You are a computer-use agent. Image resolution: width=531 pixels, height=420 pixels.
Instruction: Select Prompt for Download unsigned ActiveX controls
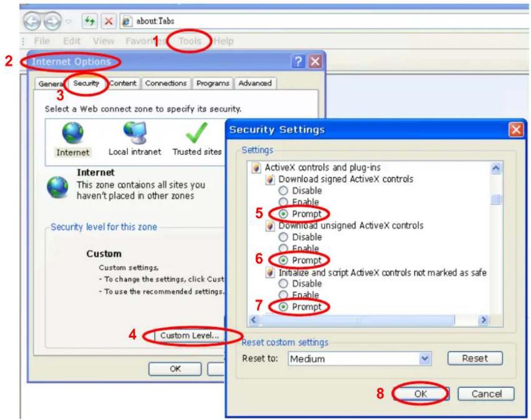click(283, 260)
